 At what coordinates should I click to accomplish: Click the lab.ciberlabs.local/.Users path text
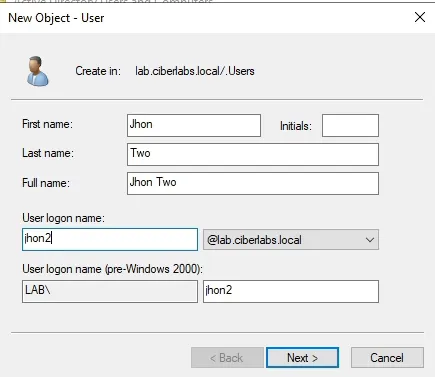(x=195, y=71)
